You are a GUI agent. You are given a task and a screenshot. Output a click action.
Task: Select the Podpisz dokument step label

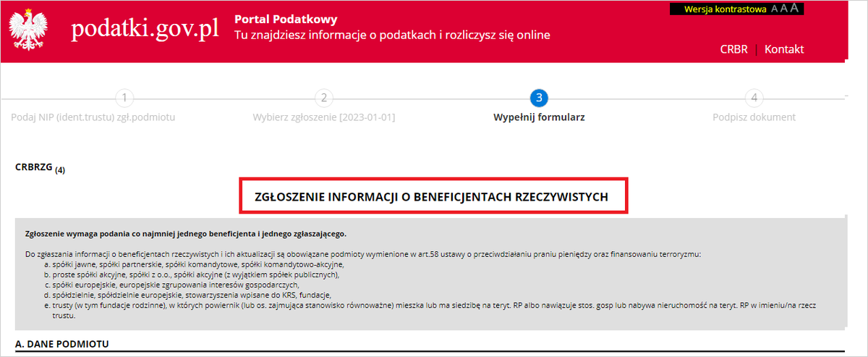click(x=754, y=117)
